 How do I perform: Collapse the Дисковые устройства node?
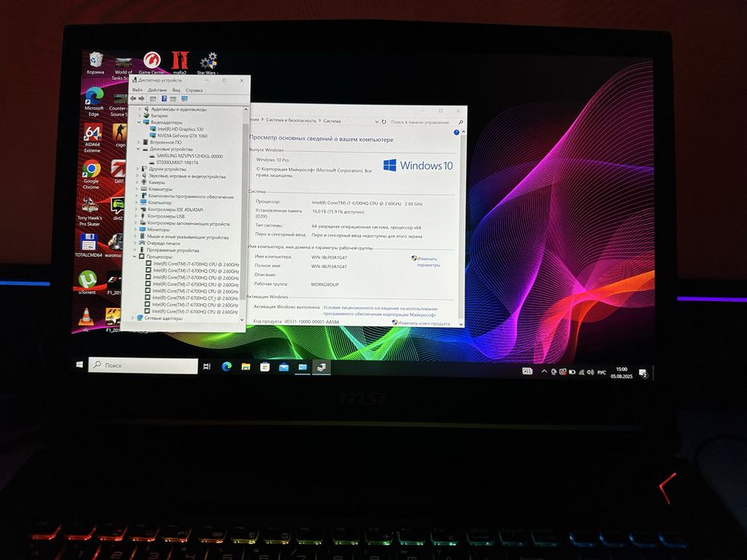pos(139,149)
